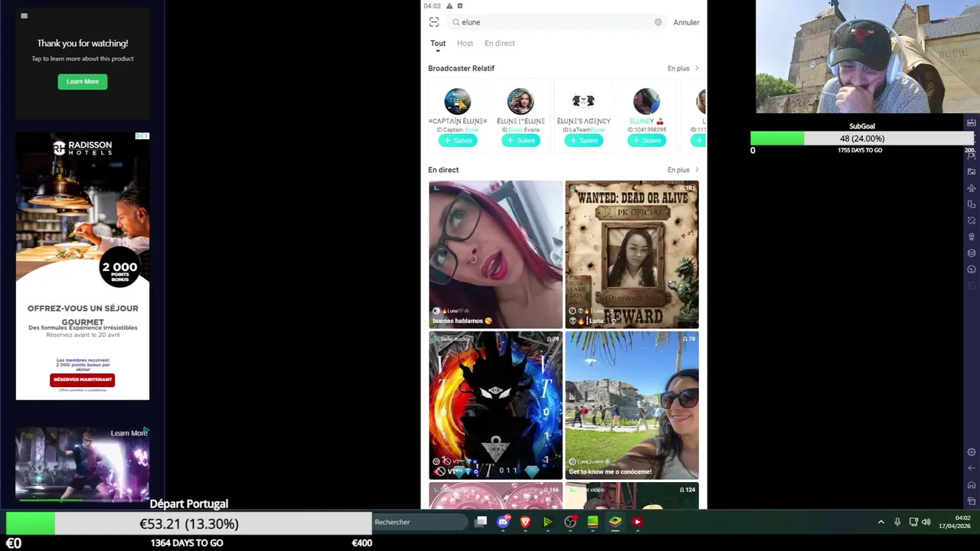Screen dimensions: 980x551
Task: Switch to the Host tab
Action: click(x=465, y=43)
